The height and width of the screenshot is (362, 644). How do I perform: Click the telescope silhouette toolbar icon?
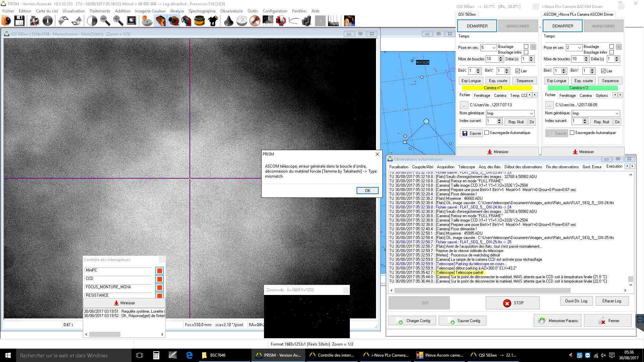point(213,21)
